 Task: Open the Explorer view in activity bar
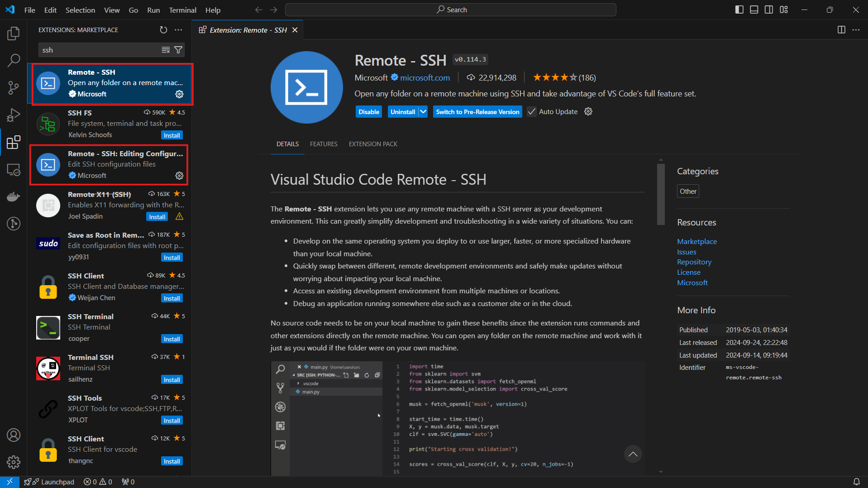[x=14, y=33]
